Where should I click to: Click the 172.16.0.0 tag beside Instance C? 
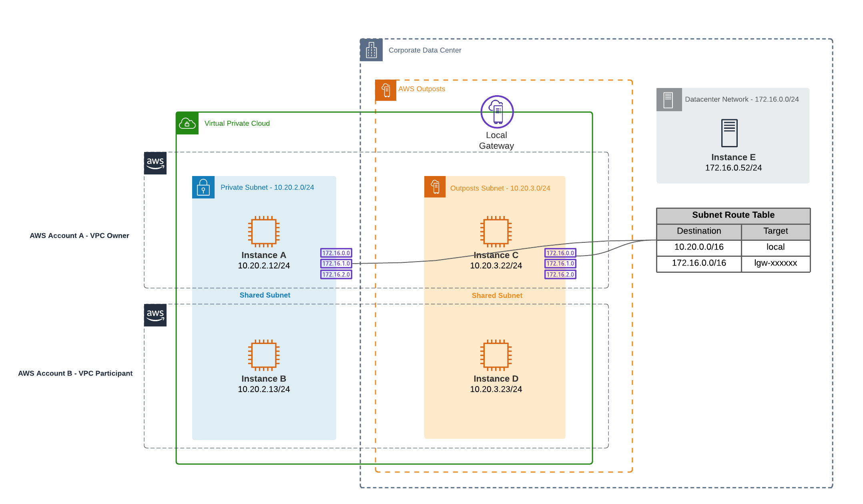click(x=560, y=253)
